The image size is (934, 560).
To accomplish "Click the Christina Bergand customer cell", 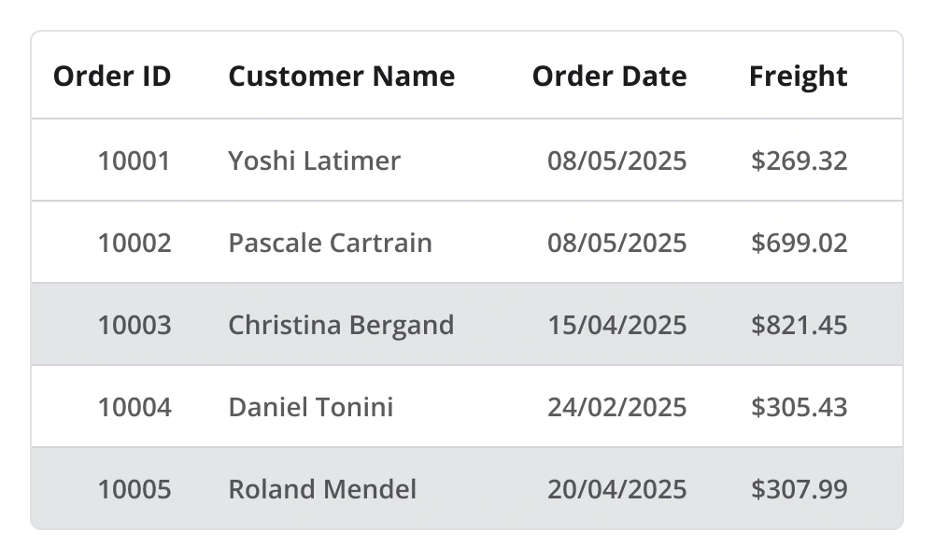I will coord(341,325).
